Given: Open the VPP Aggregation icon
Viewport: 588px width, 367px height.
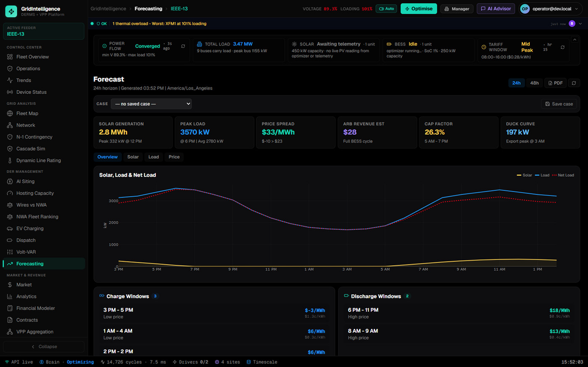Looking at the screenshot, I should tap(10, 332).
